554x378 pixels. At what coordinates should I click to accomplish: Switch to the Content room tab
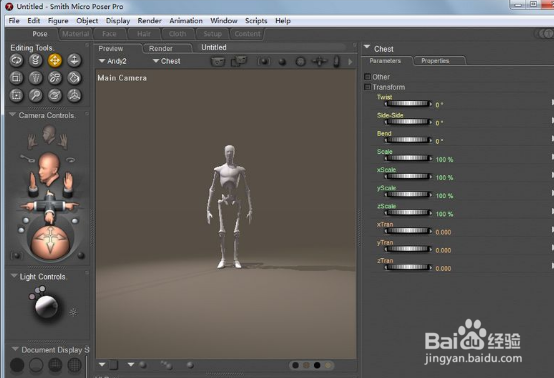pyautogui.click(x=247, y=34)
